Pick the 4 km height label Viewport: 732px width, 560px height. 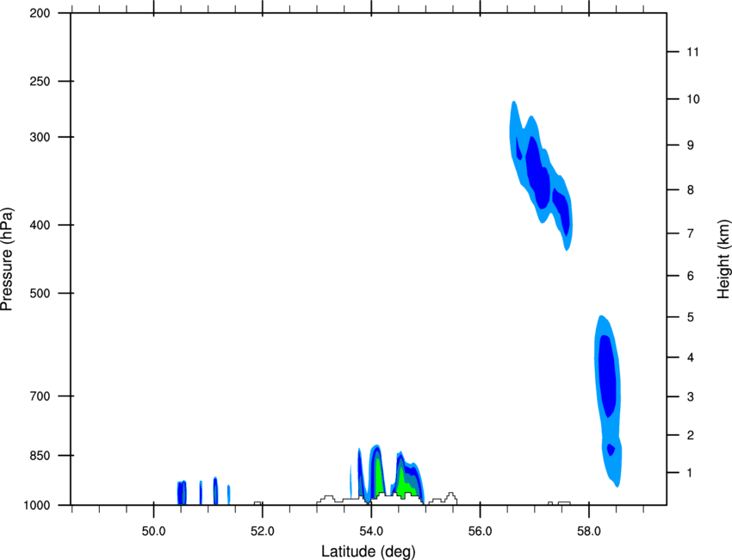pos(691,358)
